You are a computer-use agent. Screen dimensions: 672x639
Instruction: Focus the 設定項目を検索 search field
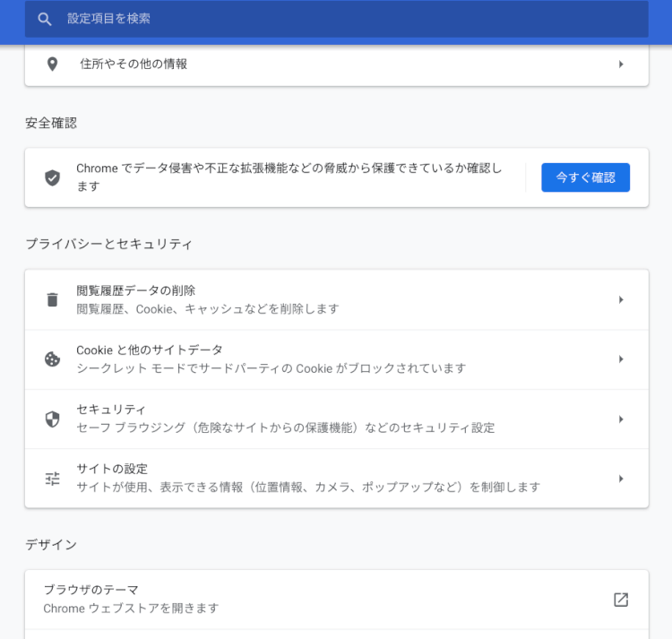[336, 19]
